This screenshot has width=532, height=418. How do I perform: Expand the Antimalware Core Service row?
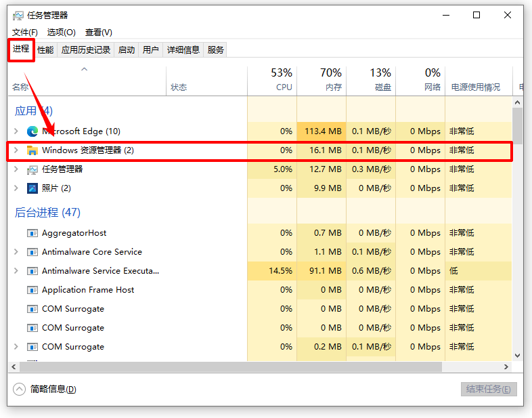[x=16, y=252]
